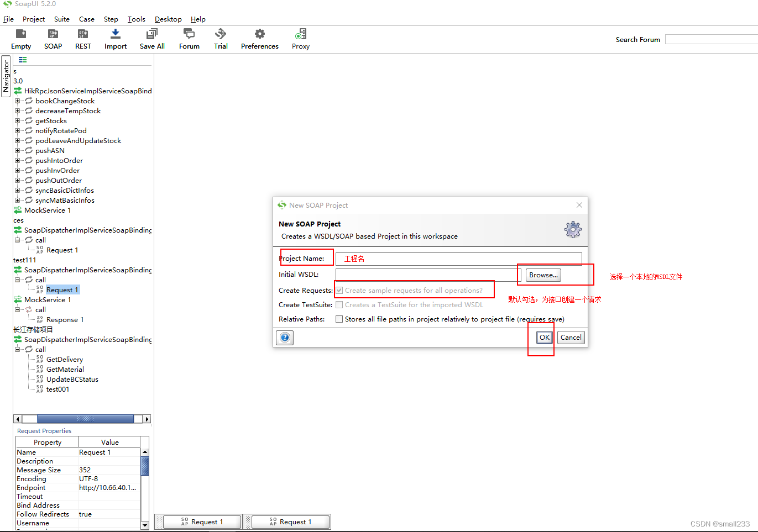The height and width of the screenshot is (532, 758).
Task: Open the Forum toolbar icon
Action: point(189,34)
